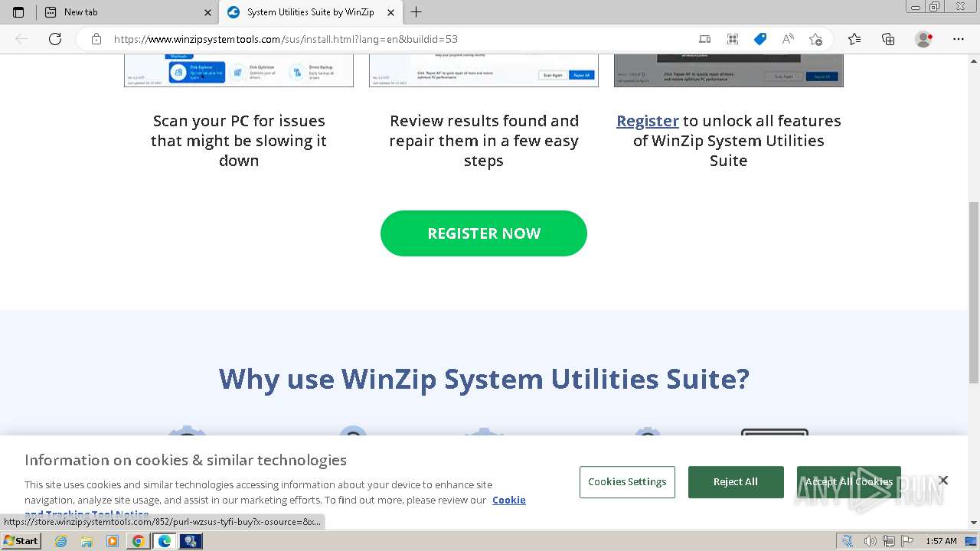Open the network tray icon
980x551 pixels.
(890, 541)
